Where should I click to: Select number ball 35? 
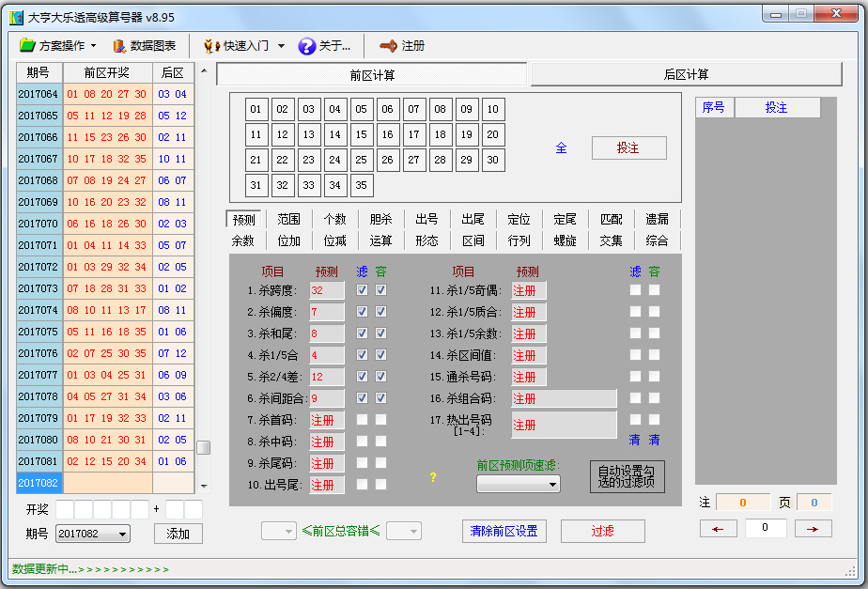coord(361,185)
